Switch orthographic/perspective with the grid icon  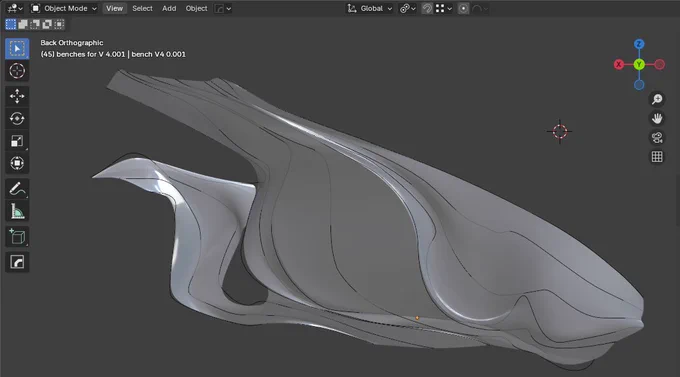657,157
